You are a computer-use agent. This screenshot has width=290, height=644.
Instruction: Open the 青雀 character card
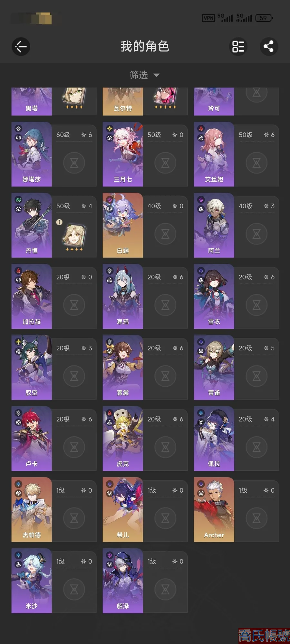tap(237, 368)
